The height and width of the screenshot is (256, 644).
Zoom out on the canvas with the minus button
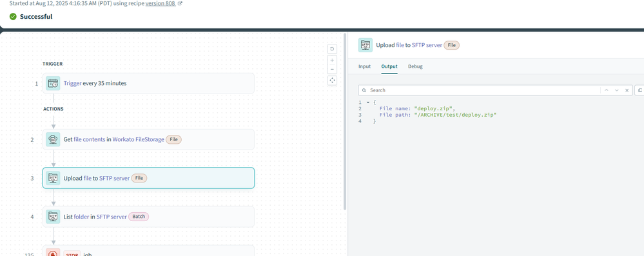[332, 70]
